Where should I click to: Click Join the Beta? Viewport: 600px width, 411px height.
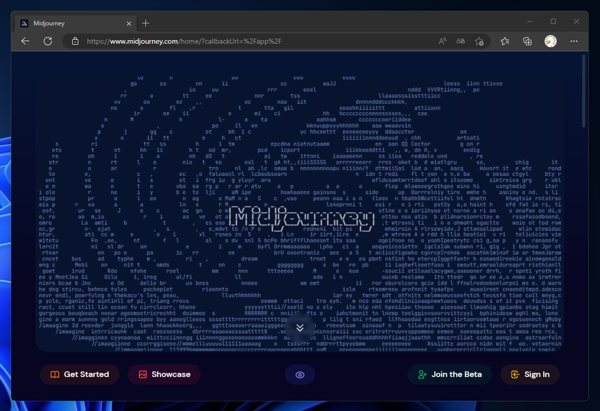[450, 374]
